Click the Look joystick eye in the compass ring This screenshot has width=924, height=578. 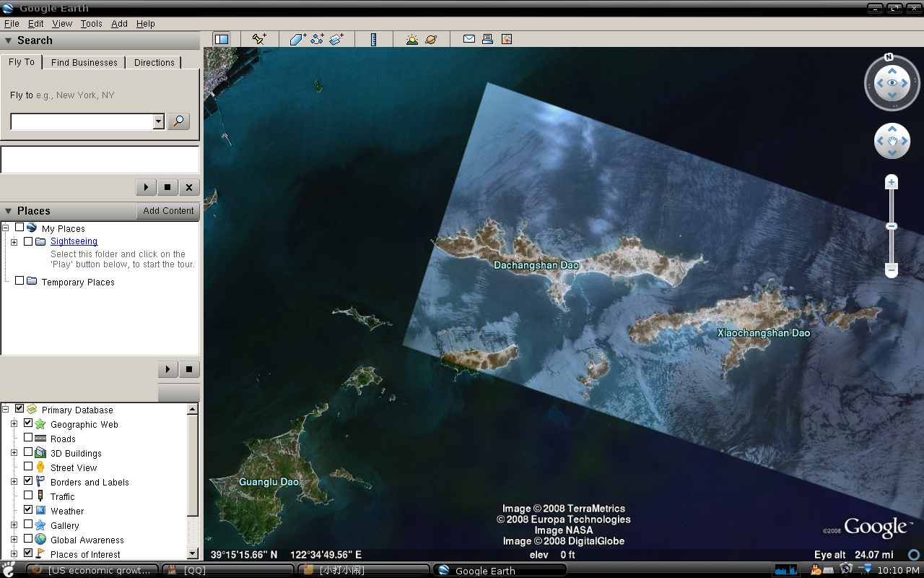pyautogui.click(x=892, y=83)
